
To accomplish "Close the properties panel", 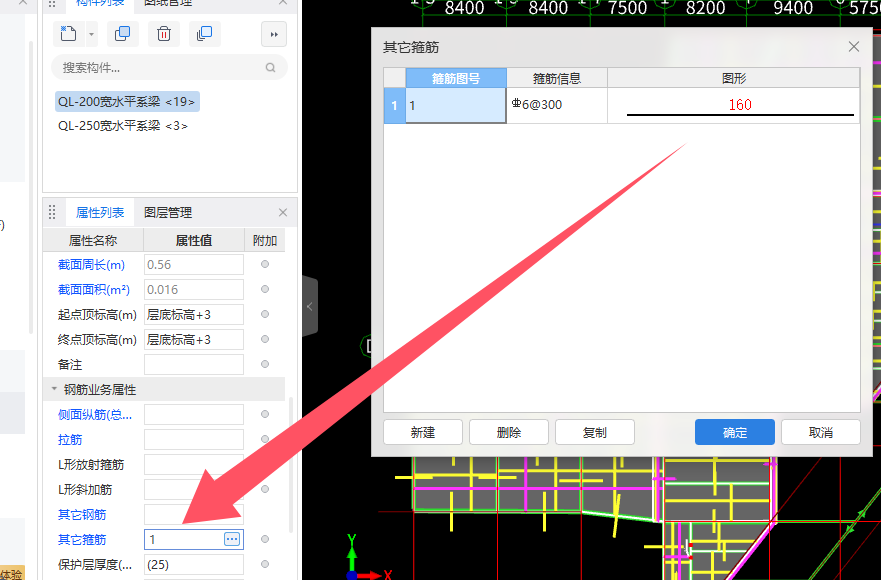I will 283,212.
